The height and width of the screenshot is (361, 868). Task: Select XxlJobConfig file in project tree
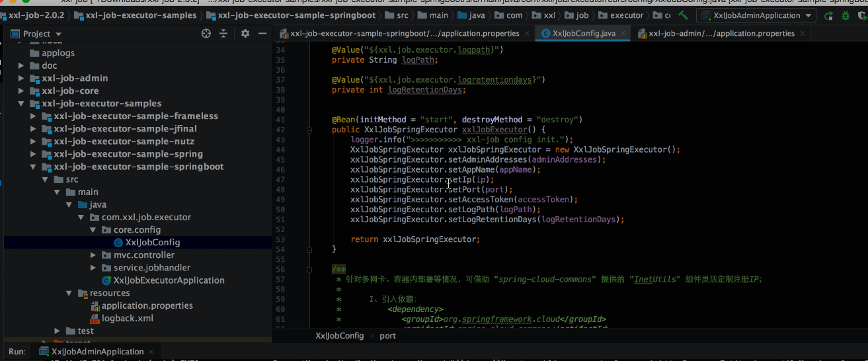(138, 243)
